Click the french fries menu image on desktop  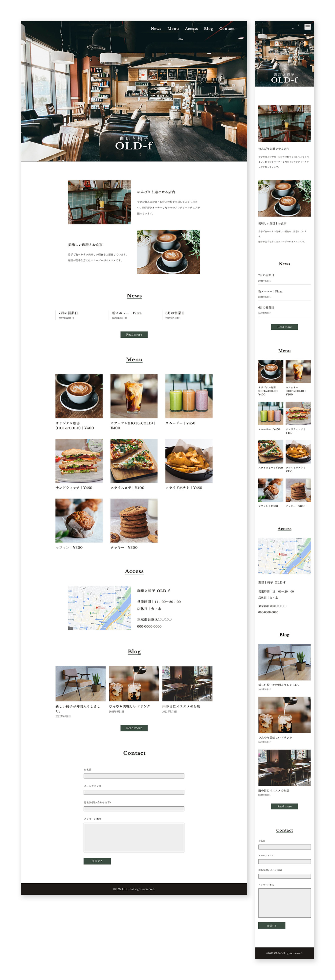[189, 461]
